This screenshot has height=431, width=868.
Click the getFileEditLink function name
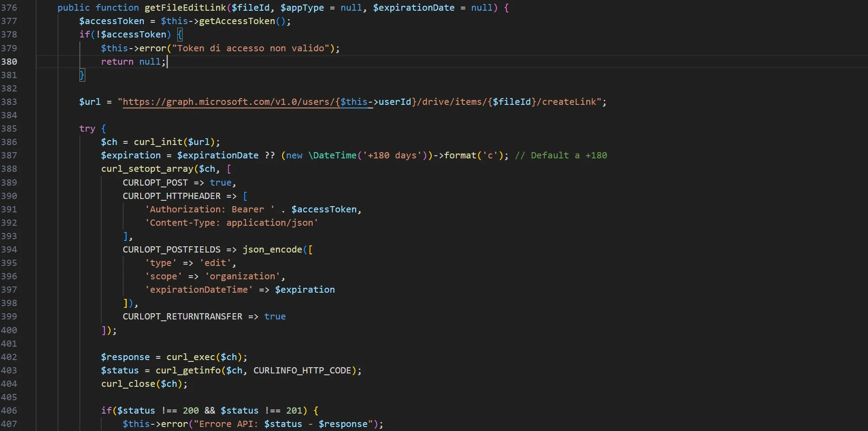click(x=185, y=8)
